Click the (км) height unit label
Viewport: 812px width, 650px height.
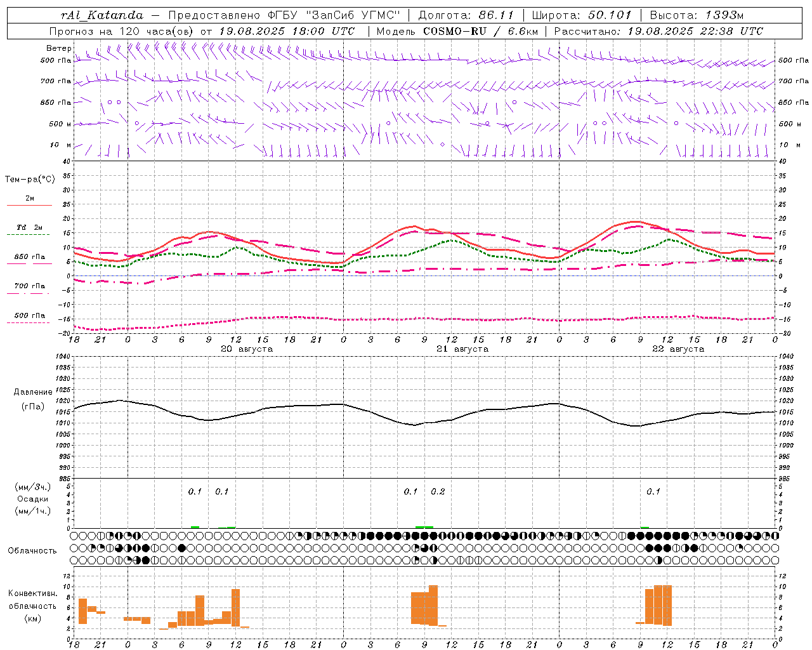(x=33, y=618)
